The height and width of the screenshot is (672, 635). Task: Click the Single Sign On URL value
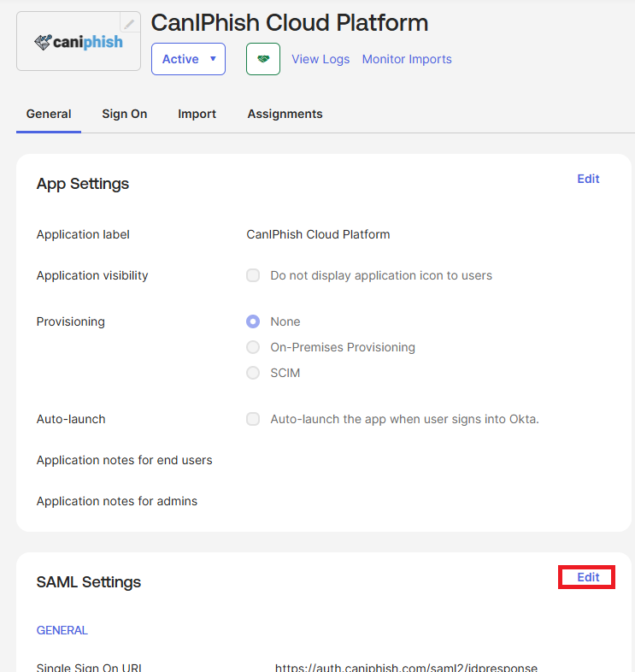click(406, 667)
